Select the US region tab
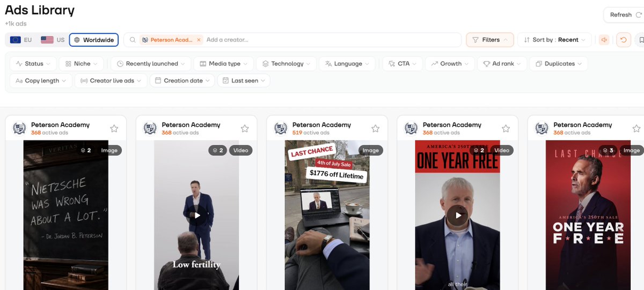 tap(53, 40)
